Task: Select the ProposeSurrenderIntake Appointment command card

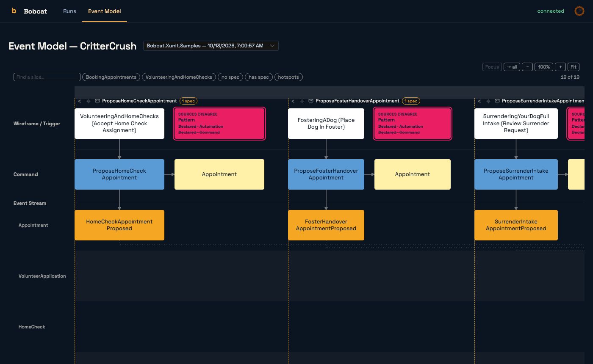Action: pyautogui.click(x=516, y=174)
